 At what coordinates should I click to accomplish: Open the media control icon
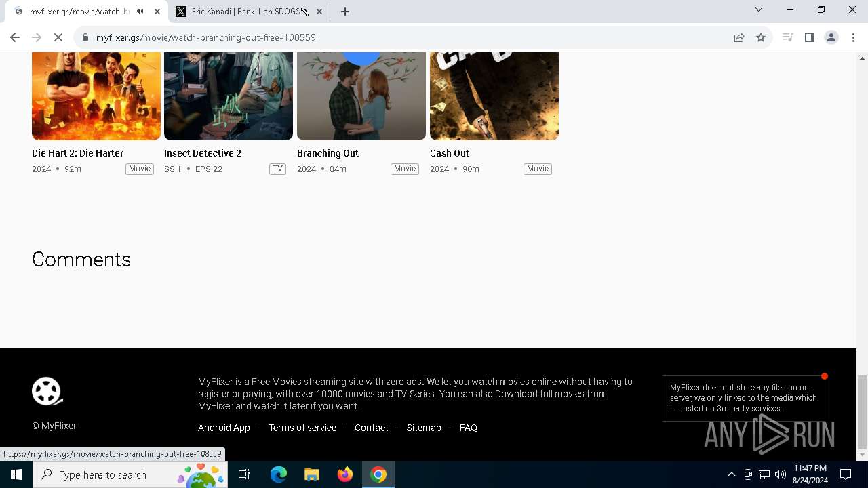tap(787, 37)
